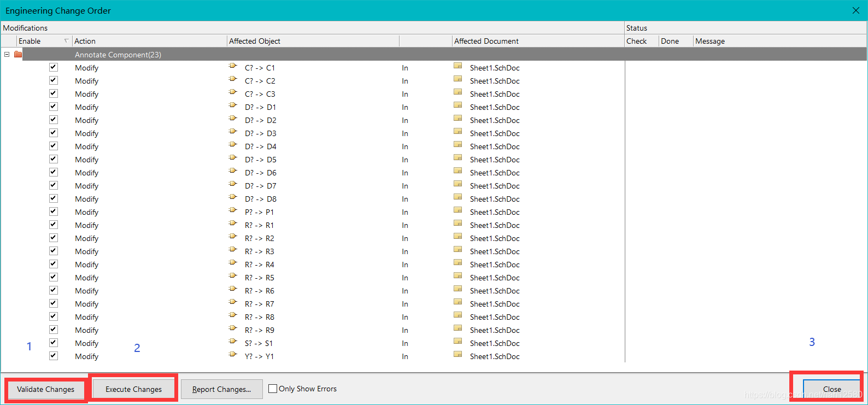Screen dimensions: 868x405
Task: Click the sort arrow in Enable column header
Action: [66, 41]
